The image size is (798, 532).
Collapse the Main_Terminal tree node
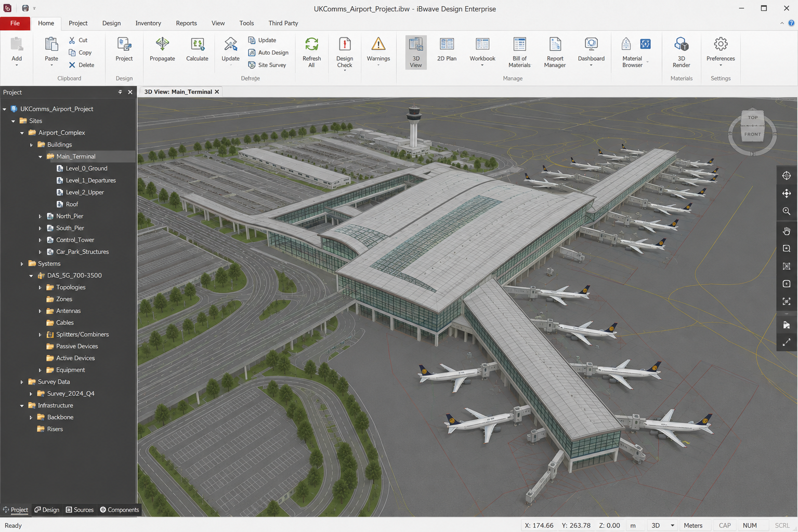click(x=41, y=156)
